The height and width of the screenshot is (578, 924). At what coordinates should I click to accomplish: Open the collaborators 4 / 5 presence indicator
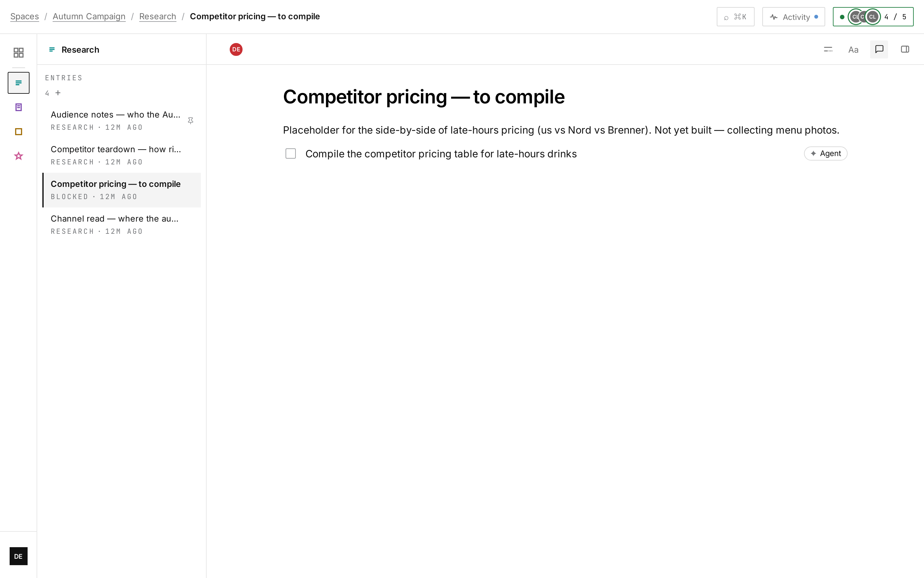pyautogui.click(x=873, y=17)
